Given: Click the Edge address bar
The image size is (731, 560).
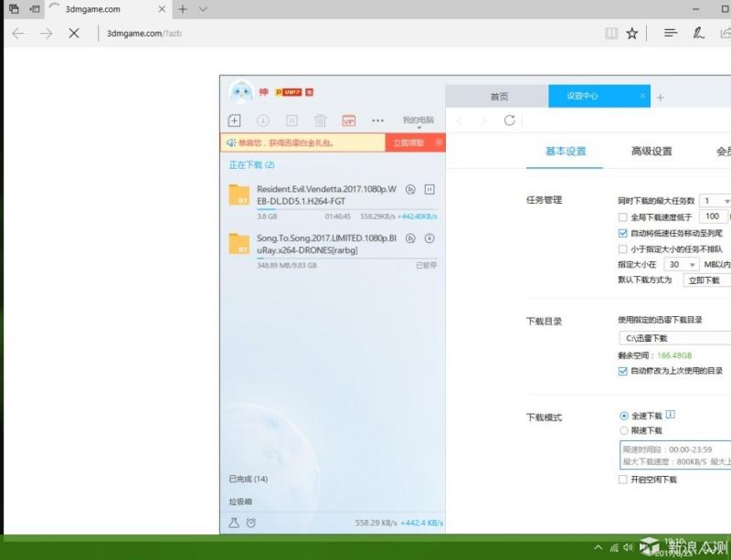Looking at the screenshot, I should pos(350,33).
